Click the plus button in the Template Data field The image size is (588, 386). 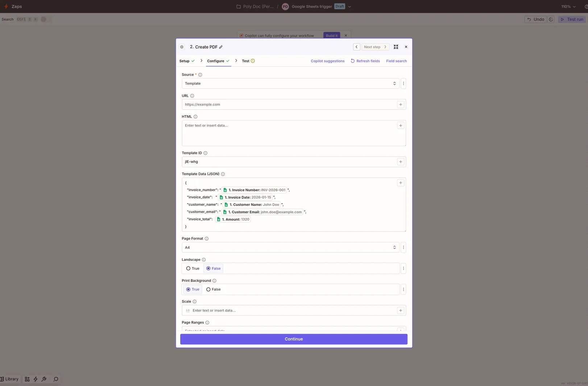(x=401, y=183)
